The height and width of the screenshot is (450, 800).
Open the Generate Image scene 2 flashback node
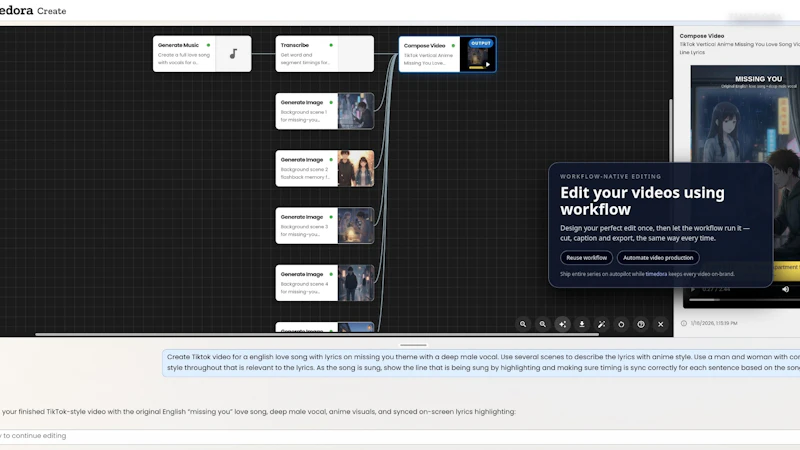(x=324, y=168)
